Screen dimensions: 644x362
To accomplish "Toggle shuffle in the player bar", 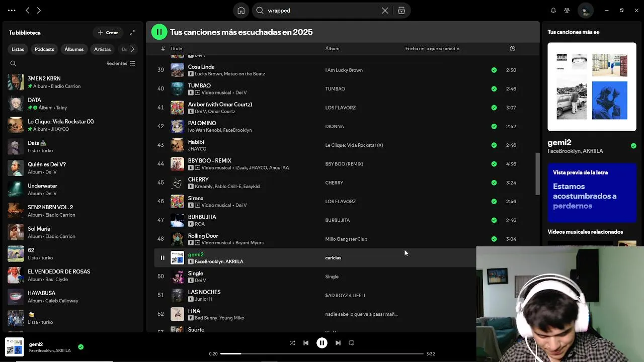I will click(x=292, y=343).
